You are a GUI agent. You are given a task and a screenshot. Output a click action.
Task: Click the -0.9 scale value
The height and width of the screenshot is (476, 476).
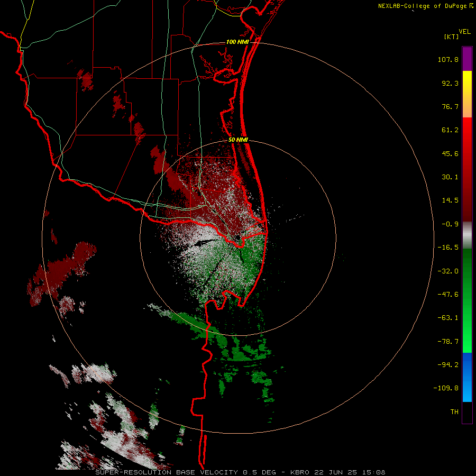(450, 224)
